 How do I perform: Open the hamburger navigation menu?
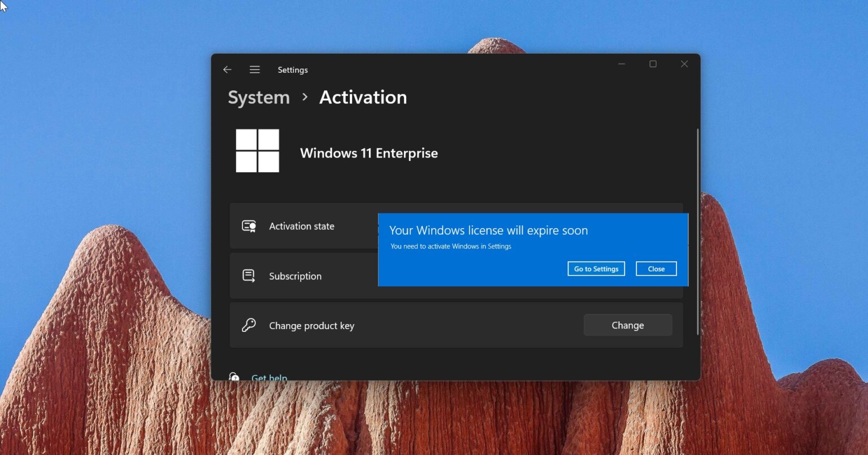tap(255, 69)
